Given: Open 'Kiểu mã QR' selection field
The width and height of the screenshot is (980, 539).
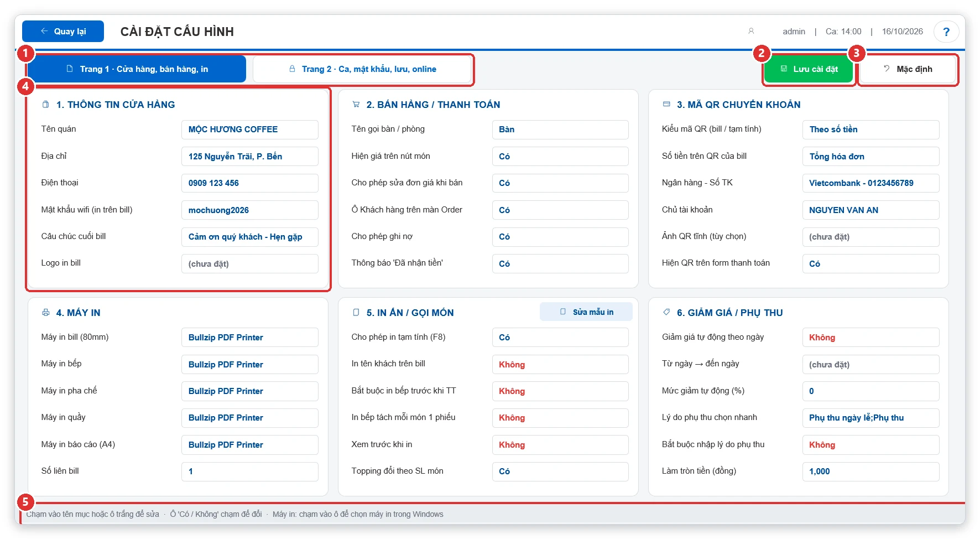Looking at the screenshot, I should 870,129.
